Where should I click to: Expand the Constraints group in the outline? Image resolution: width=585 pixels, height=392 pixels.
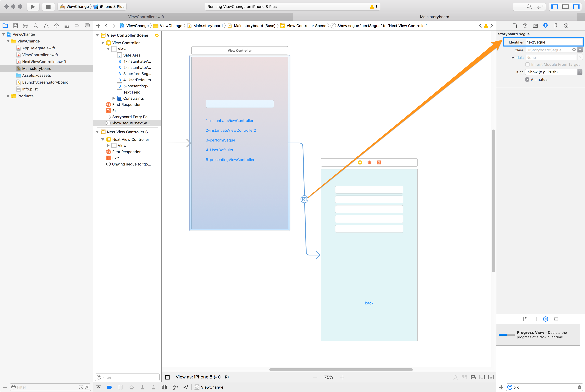coord(114,98)
